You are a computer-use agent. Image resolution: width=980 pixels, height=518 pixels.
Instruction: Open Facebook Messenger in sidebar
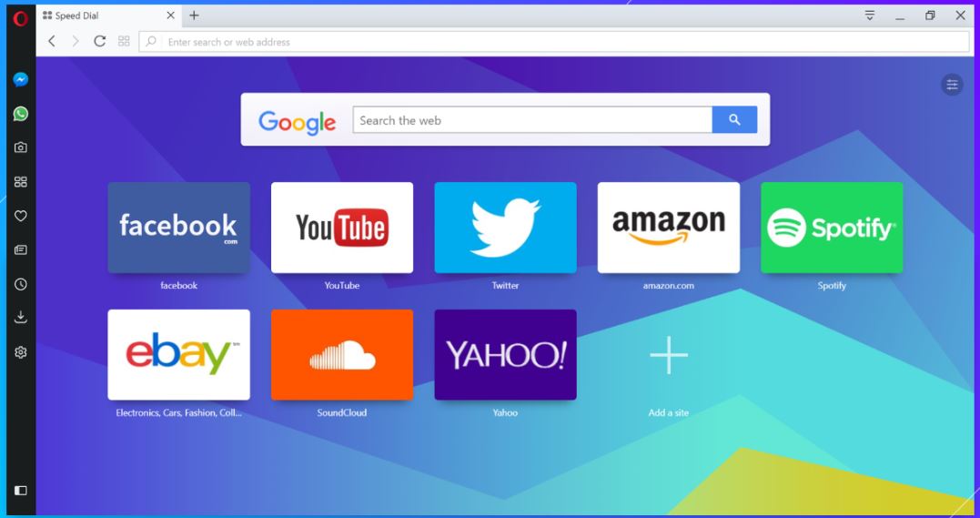21,79
